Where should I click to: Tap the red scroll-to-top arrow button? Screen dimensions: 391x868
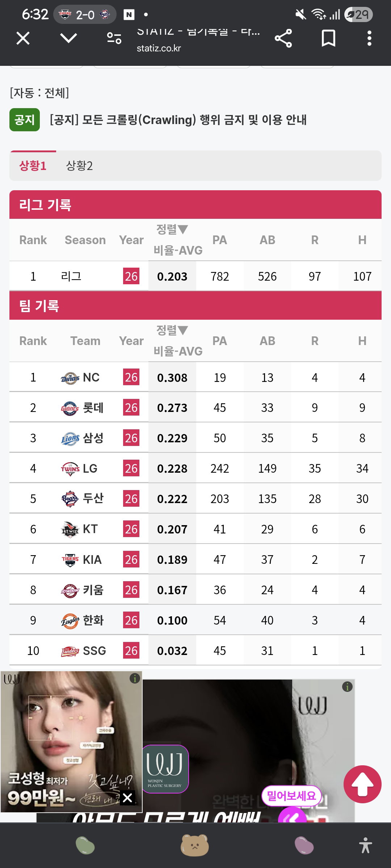[362, 784]
